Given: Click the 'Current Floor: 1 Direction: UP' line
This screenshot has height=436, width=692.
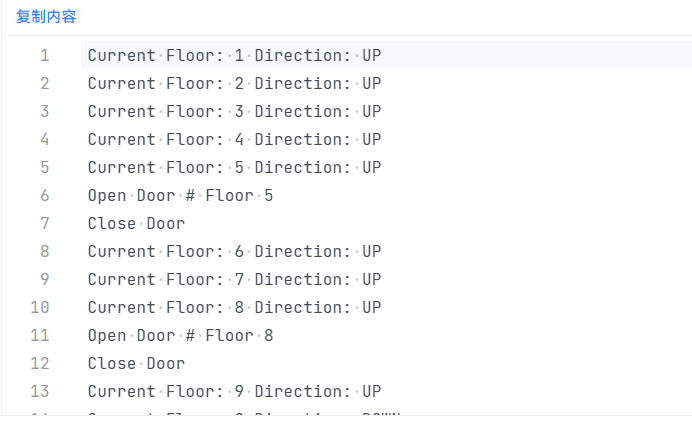Looking at the screenshot, I should click(234, 56).
